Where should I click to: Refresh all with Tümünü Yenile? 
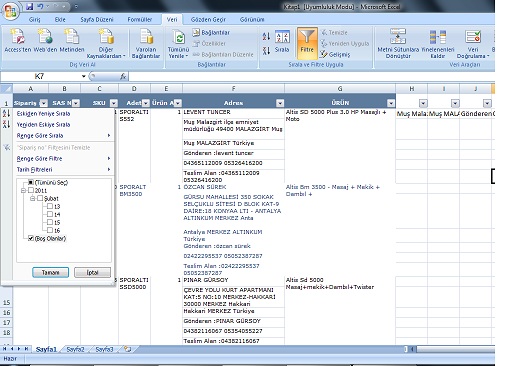[x=178, y=43]
